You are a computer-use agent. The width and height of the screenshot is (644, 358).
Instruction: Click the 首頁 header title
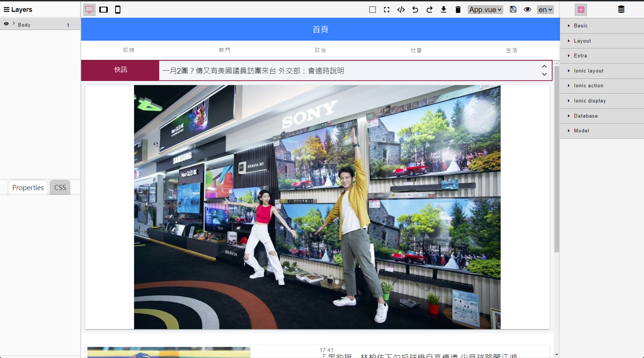coord(320,29)
